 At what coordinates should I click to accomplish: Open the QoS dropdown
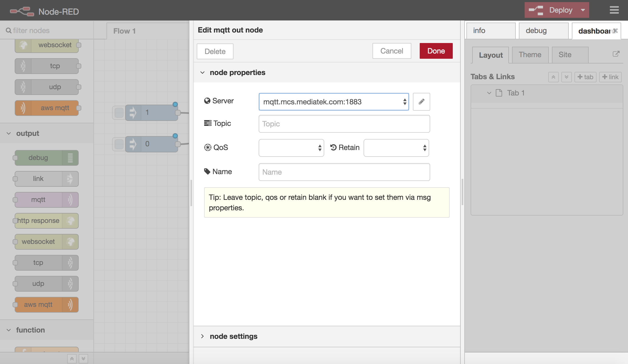[x=291, y=148]
